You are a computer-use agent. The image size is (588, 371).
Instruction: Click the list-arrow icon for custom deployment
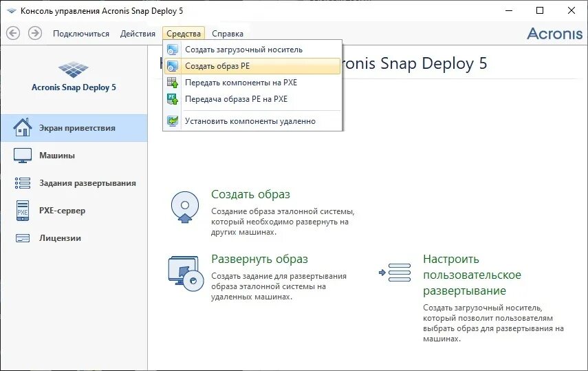[x=395, y=273]
